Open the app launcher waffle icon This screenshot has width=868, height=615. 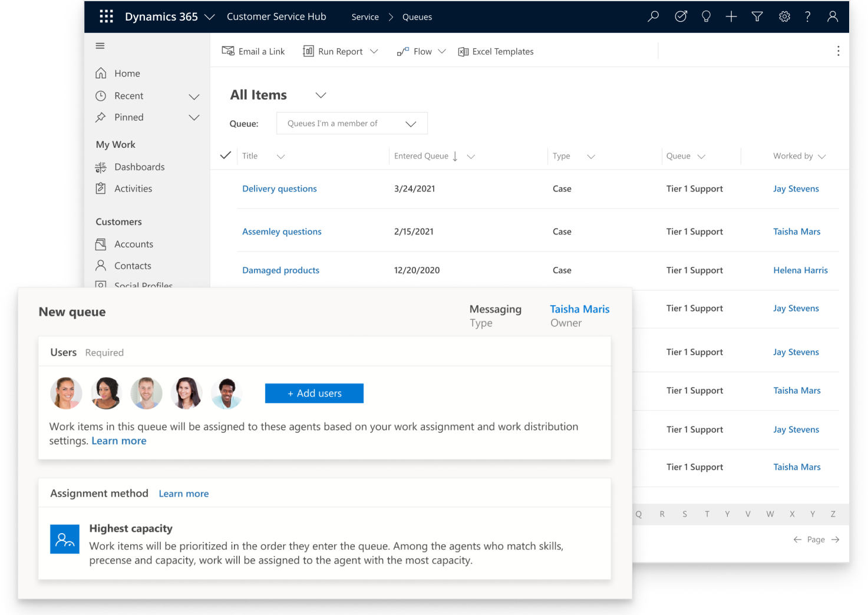[x=106, y=16]
